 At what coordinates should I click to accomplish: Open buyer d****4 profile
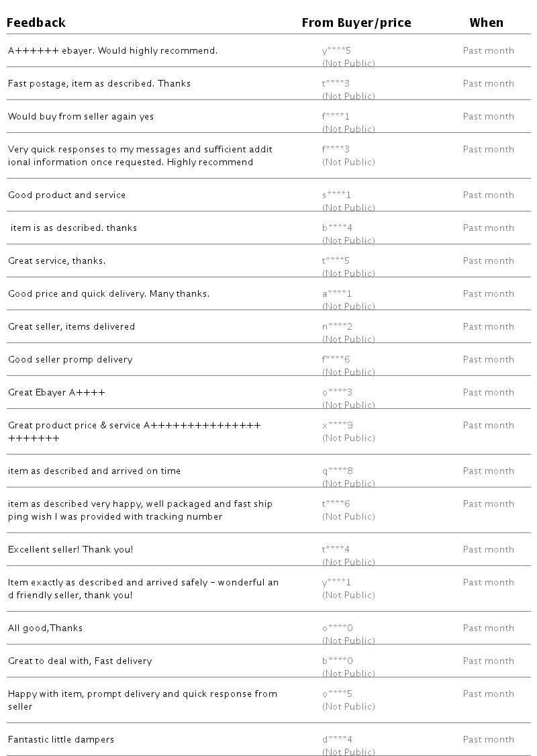coord(337,740)
